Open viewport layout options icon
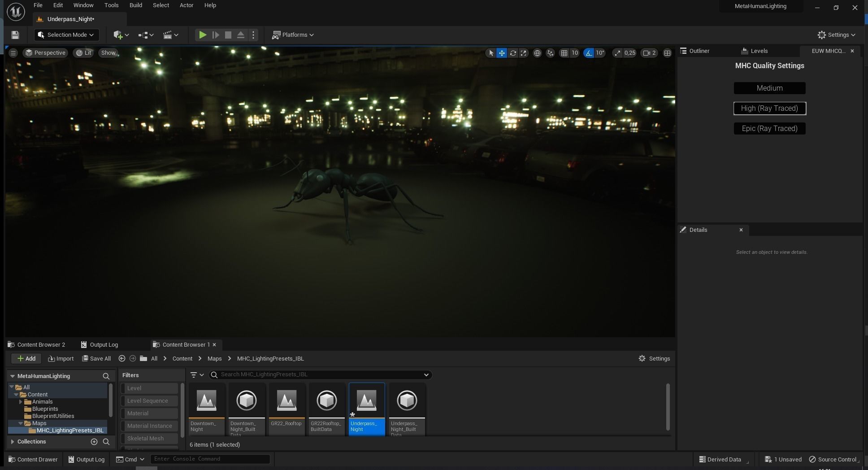 coord(667,53)
